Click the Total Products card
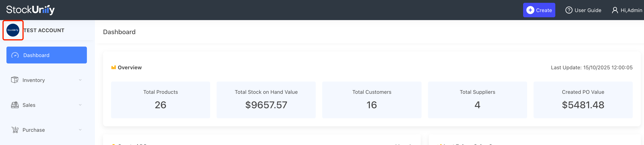The width and height of the screenshot is (644, 145). [160, 100]
